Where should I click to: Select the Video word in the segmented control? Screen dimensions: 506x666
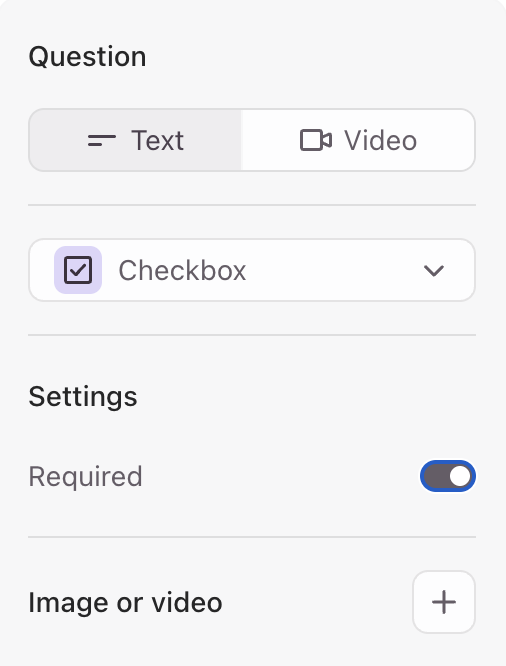tap(381, 141)
